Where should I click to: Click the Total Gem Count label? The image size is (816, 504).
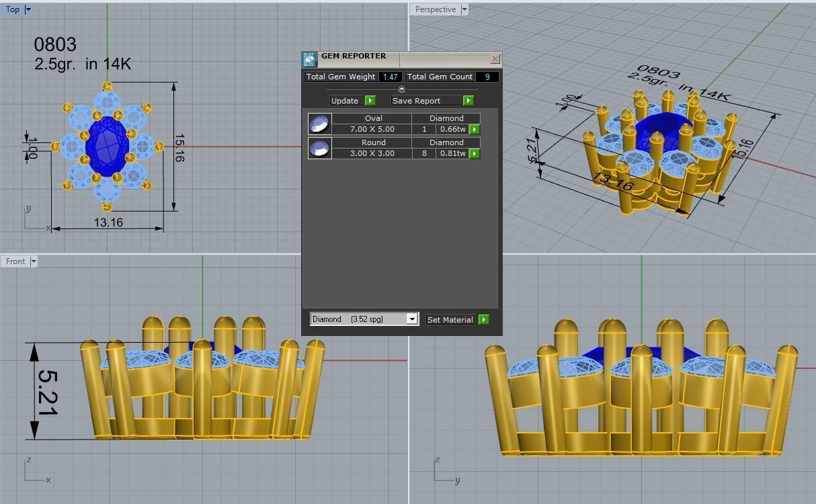pyautogui.click(x=440, y=77)
